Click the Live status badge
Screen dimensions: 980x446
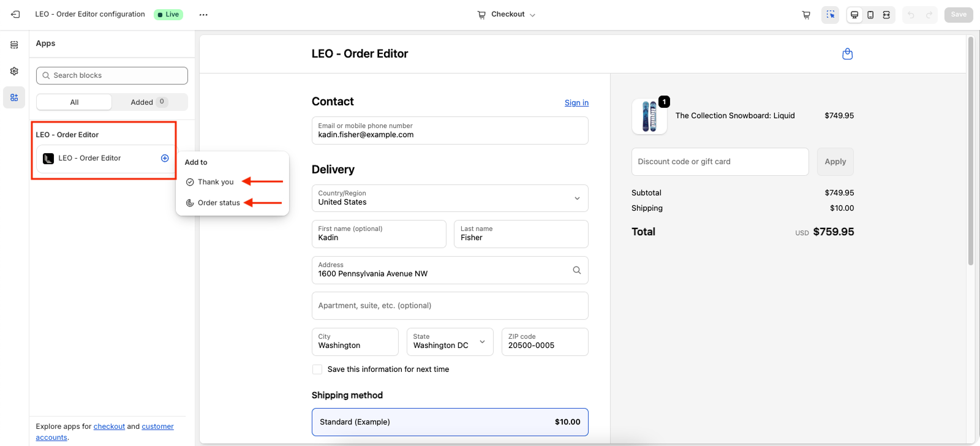point(168,15)
